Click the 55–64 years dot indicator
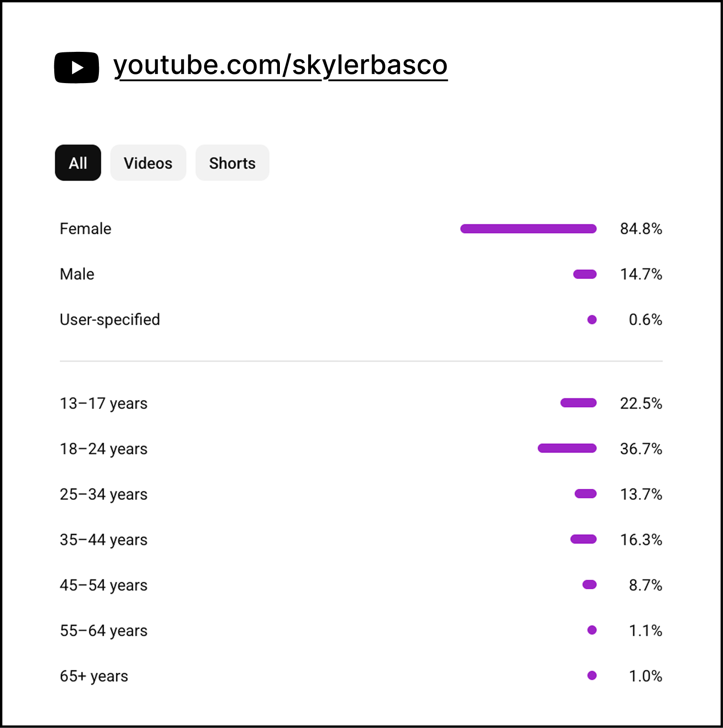 pyautogui.click(x=592, y=630)
